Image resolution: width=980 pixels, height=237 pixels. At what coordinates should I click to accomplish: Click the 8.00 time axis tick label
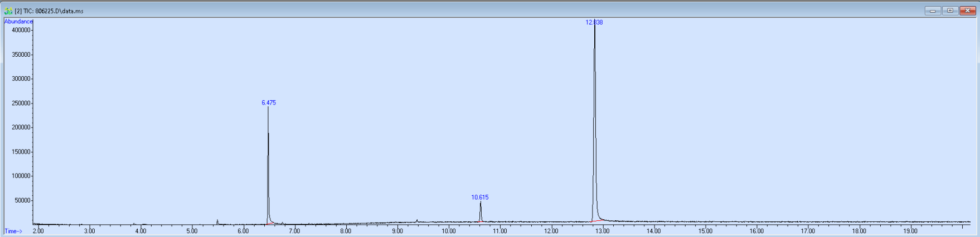pyautogui.click(x=346, y=231)
